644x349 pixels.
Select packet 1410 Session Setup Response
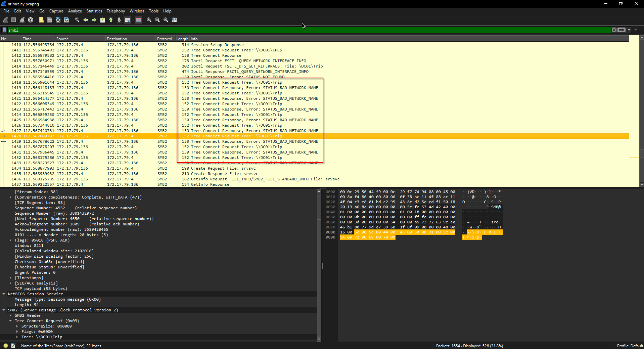point(315,45)
